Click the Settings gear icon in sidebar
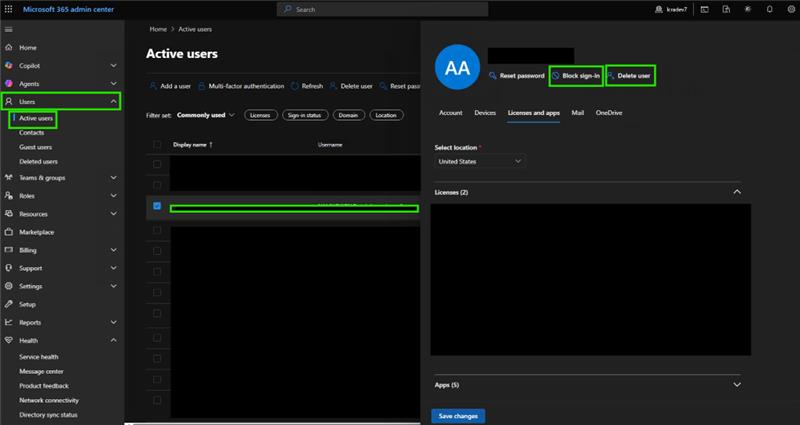800x425 pixels. [9, 286]
